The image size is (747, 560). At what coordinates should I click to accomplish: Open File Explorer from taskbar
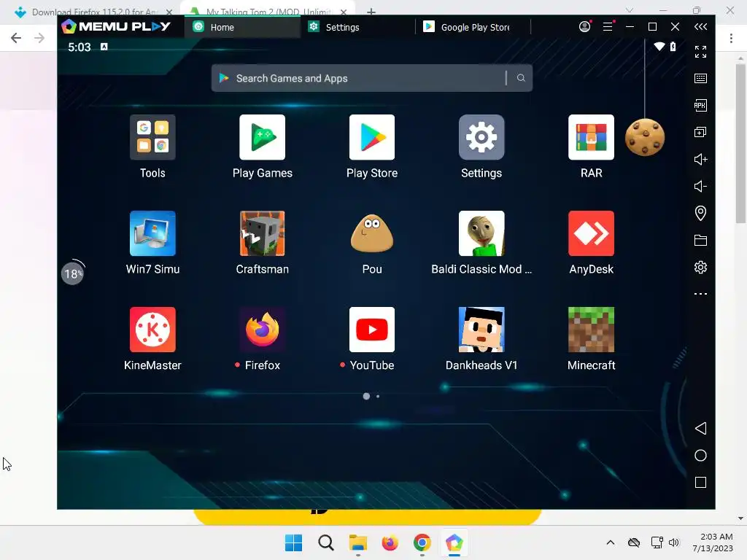point(357,542)
